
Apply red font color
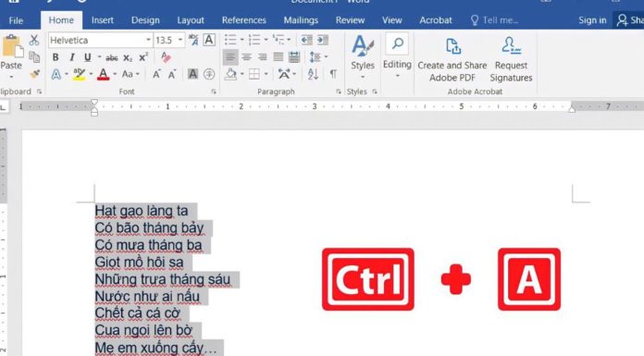pos(103,74)
